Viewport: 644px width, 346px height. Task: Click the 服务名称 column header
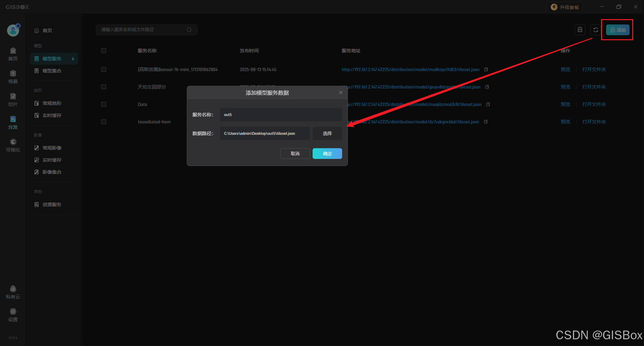tap(147, 51)
